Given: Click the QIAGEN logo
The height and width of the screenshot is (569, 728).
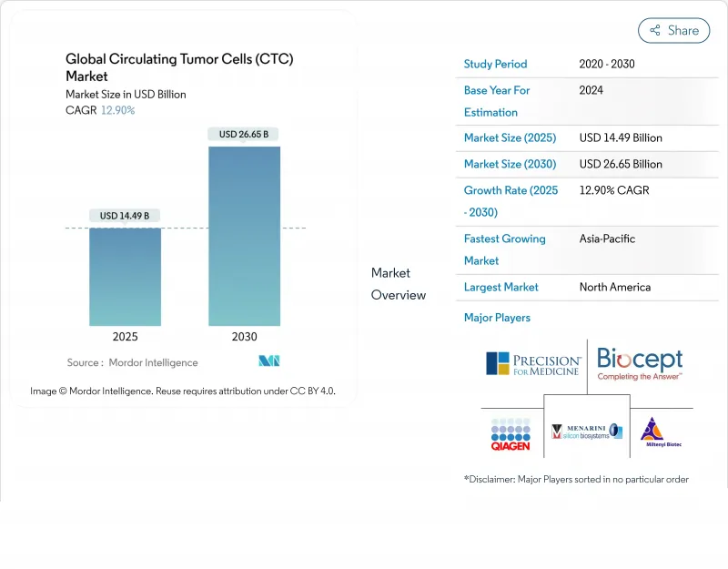Looking at the screenshot, I should pos(511,434).
